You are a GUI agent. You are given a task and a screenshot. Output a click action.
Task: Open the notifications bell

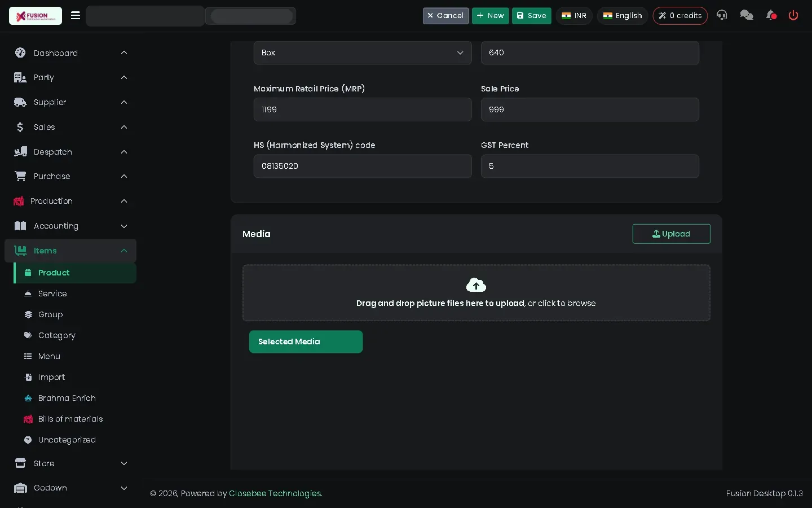point(771,15)
